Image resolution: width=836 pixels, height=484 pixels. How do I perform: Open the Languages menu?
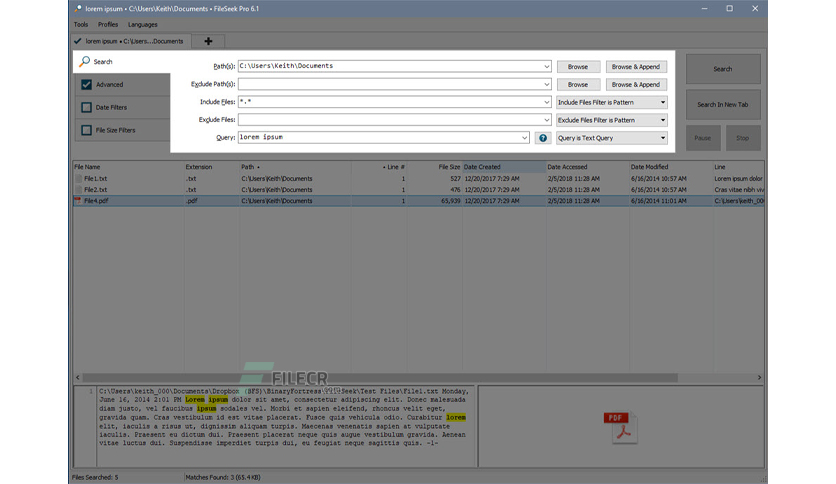coord(142,25)
